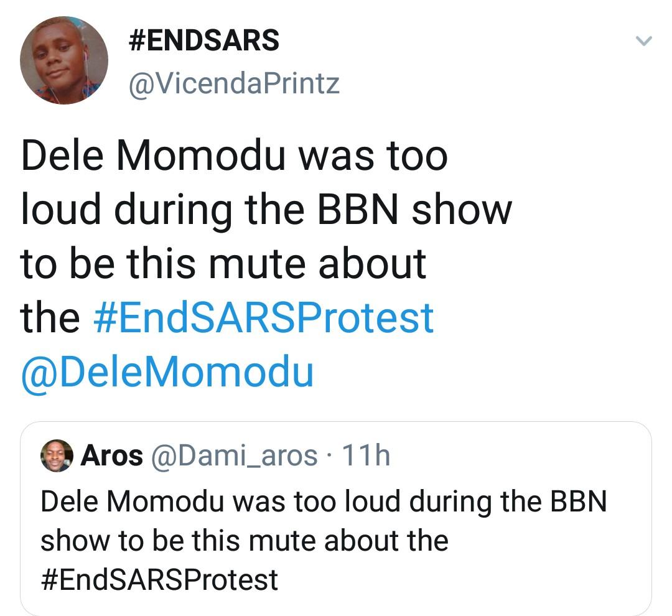Open the #ENDSARS user's profile picture

(x=64, y=60)
